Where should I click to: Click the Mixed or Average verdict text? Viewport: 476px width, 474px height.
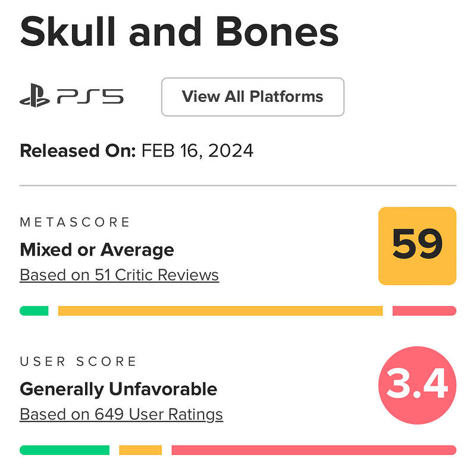point(97,250)
